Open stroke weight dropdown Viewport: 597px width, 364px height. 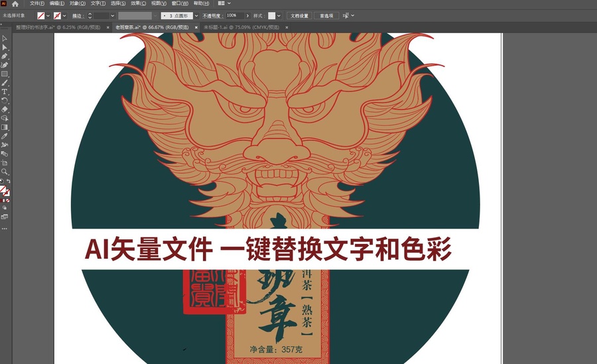[112, 16]
